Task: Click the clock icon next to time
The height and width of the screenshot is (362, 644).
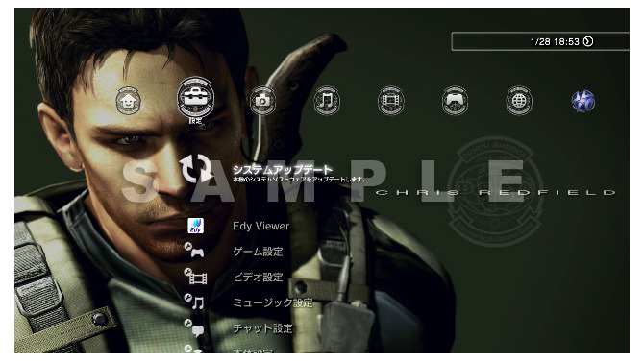Action: pos(588,41)
